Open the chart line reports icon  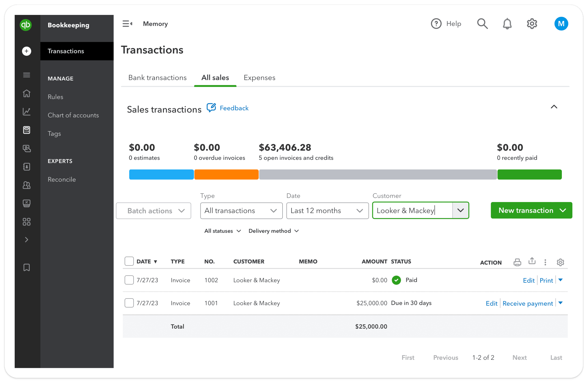26,112
